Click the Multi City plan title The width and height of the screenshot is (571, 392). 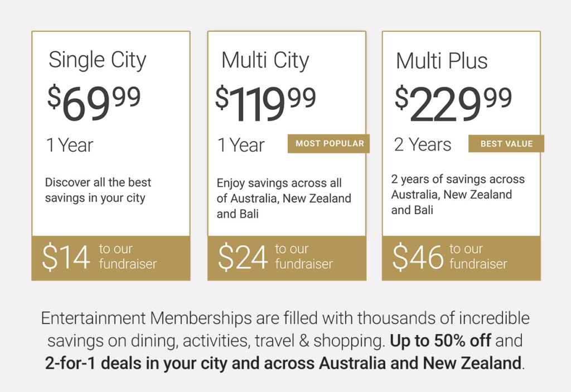click(x=265, y=60)
